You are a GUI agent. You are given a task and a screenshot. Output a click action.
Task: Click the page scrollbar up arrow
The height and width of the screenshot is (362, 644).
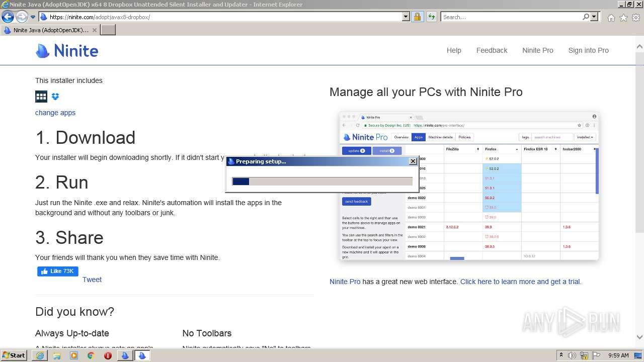639,46
